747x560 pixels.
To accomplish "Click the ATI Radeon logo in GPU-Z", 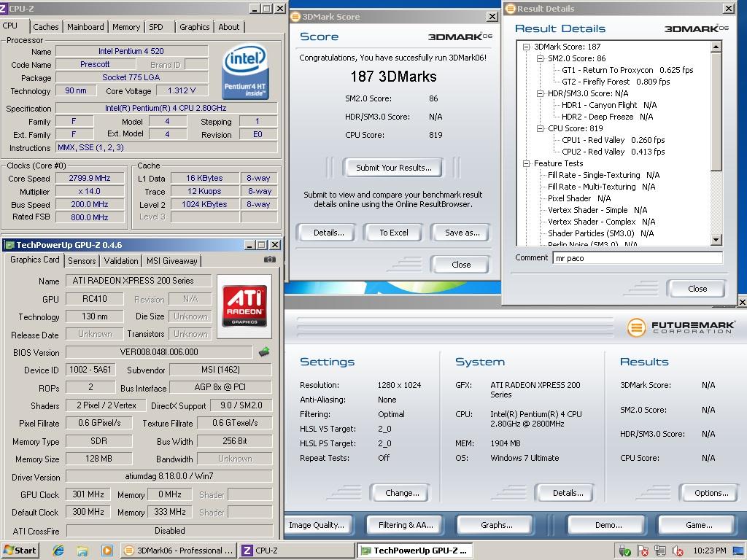I will tap(244, 306).
